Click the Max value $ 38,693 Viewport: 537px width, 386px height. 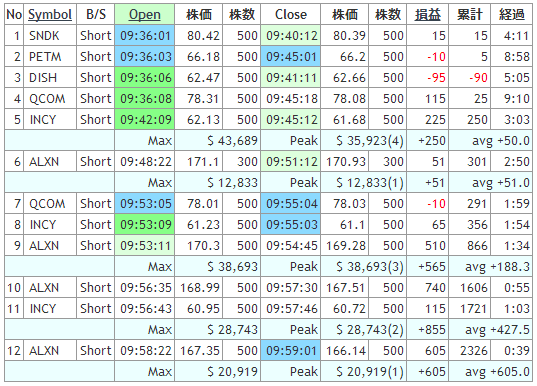tap(218, 266)
